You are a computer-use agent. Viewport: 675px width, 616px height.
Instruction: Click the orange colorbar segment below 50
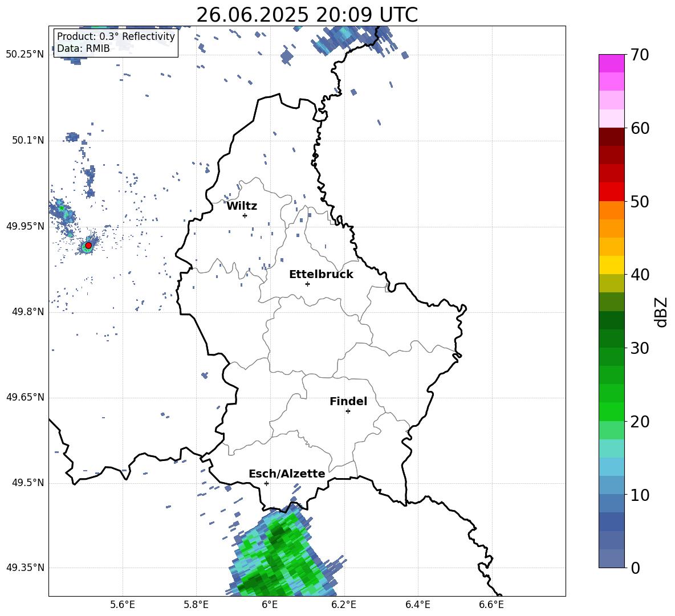[x=611, y=210]
